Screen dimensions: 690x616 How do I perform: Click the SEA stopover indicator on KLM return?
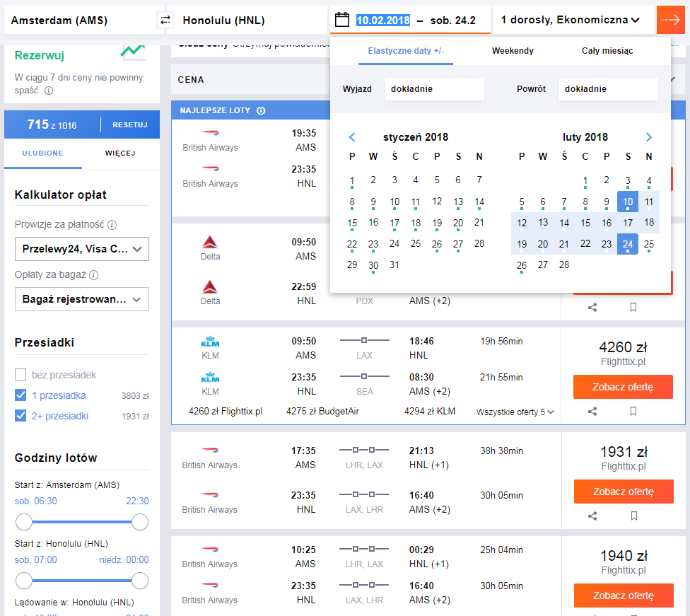364,376
